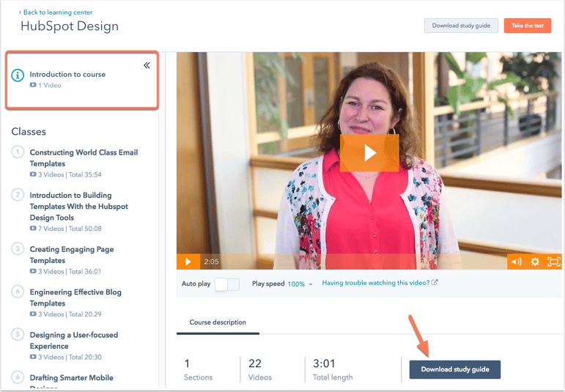The width and height of the screenshot is (565, 392).
Task: Click the Take the test button
Action: coord(528,26)
